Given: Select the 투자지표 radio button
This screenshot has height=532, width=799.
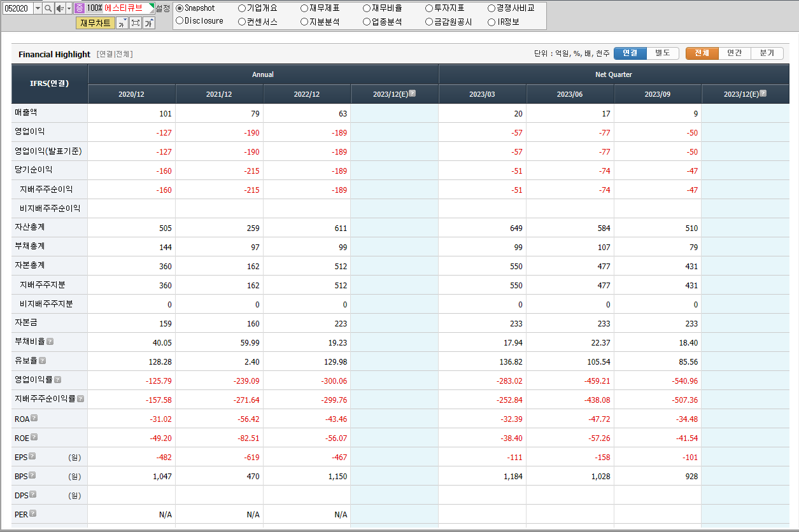Looking at the screenshot, I should tap(429, 8).
